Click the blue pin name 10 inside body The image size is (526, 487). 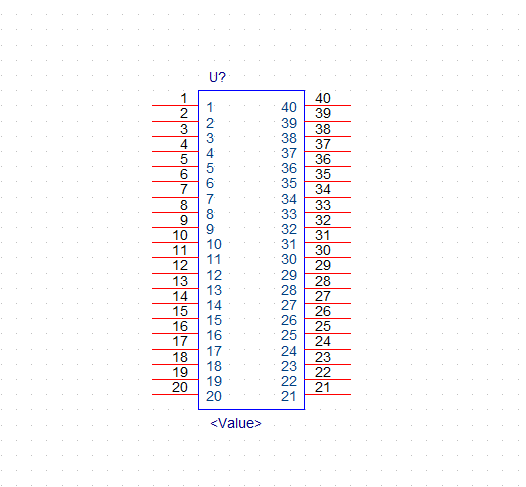point(214,245)
